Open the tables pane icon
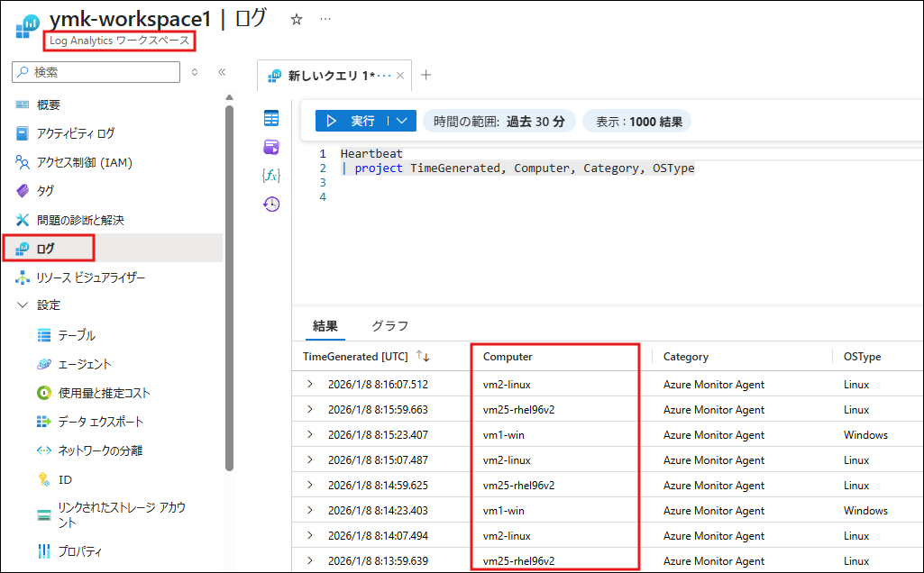 (x=271, y=118)
